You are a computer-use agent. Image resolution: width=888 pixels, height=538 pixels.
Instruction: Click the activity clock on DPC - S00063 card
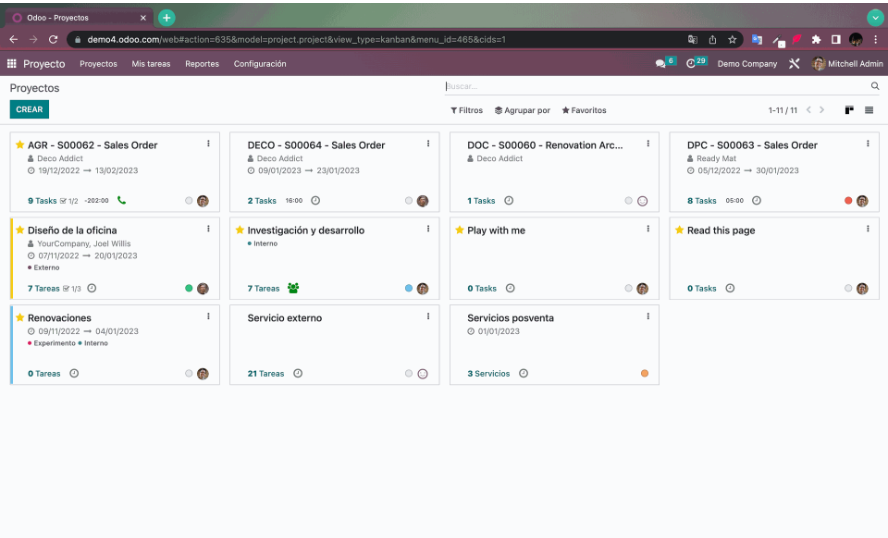pos(756,200)
